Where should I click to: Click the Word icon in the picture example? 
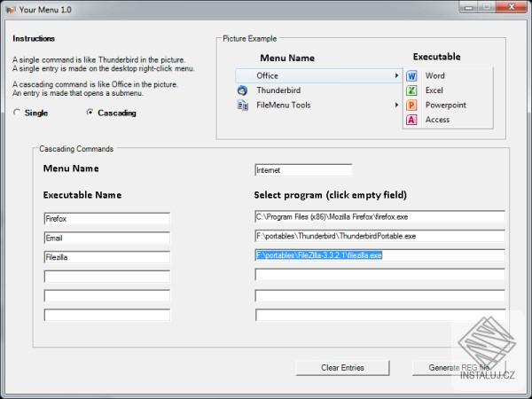411,75
